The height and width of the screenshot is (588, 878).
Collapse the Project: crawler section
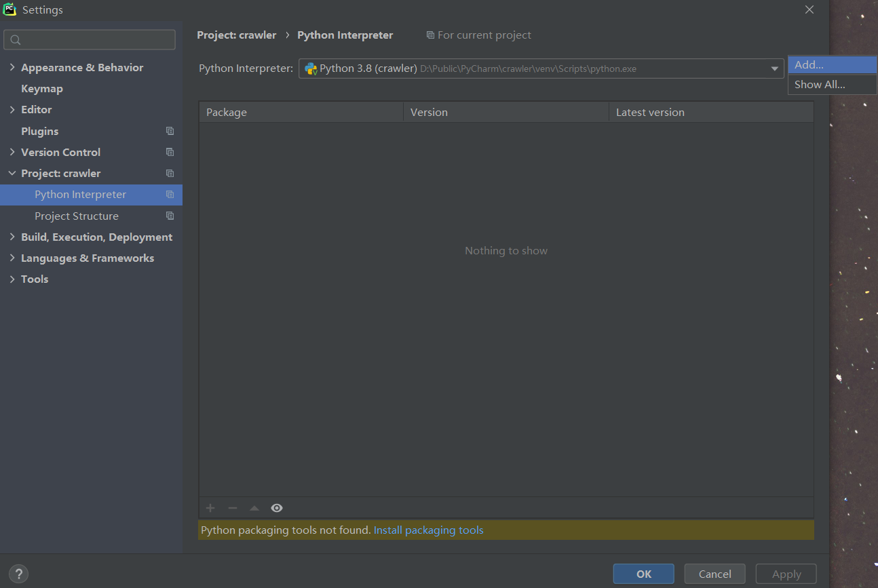pos(12,173)
